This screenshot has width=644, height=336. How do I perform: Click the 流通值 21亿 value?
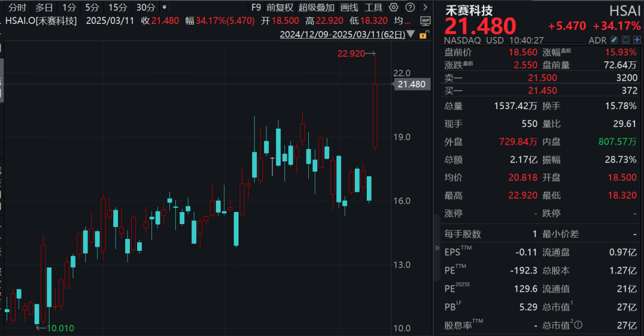pos(627,289)
